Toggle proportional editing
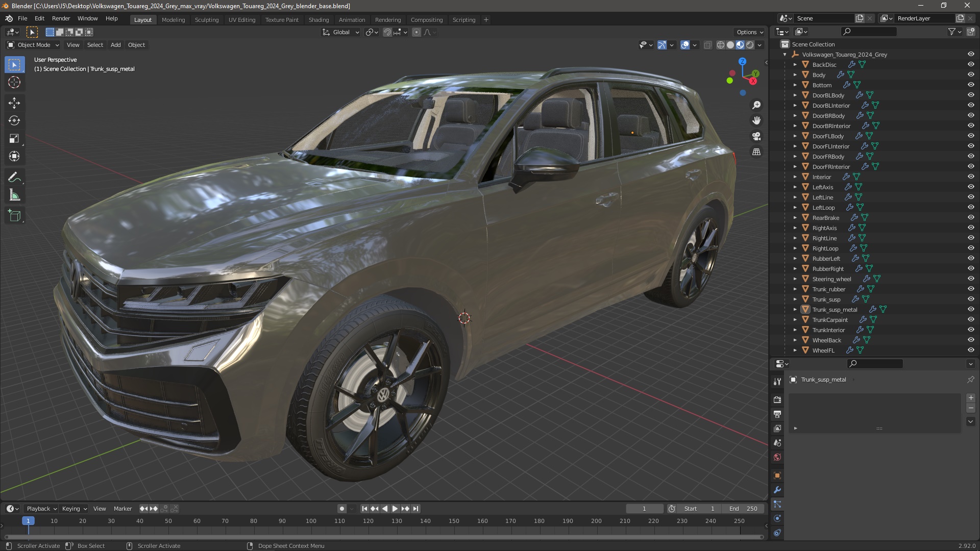 pos(416,32)
